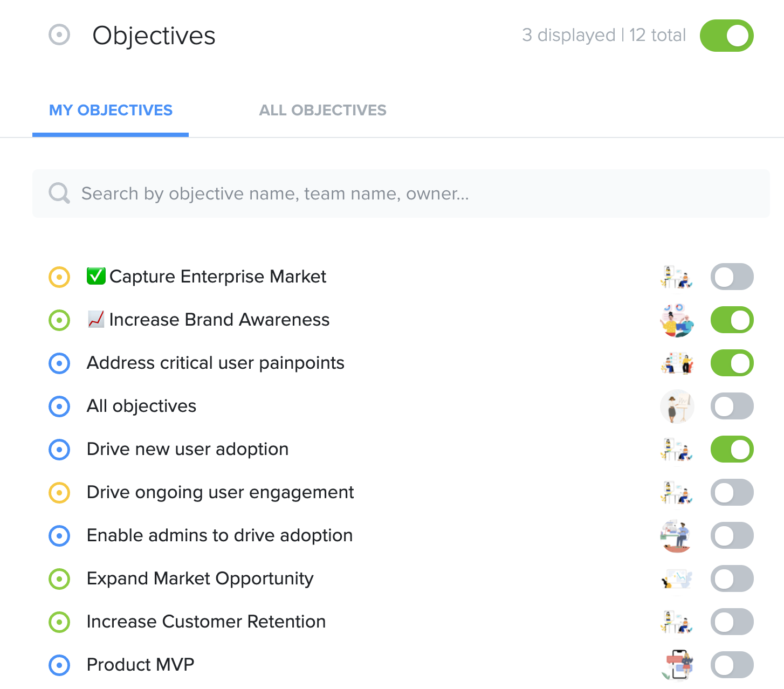Click the gray Objectives header target icon

click(59, 35)
